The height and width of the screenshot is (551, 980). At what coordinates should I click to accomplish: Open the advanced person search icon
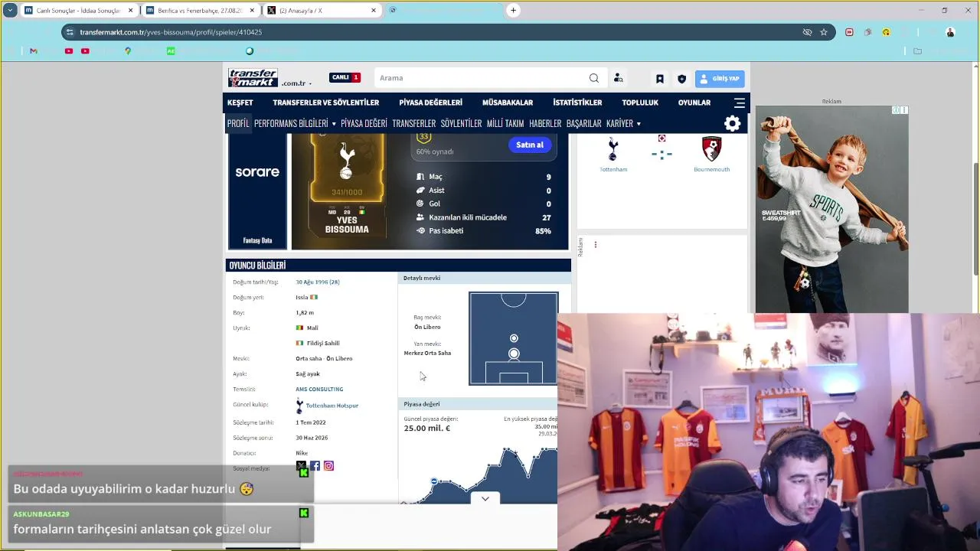pyautogui.click(x=618, y=78)
